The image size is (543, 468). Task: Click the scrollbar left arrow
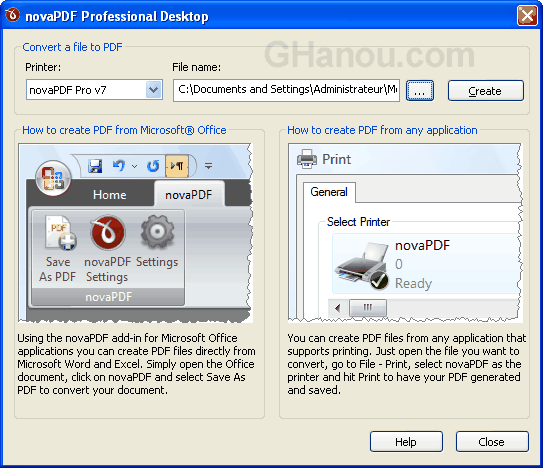338,308
